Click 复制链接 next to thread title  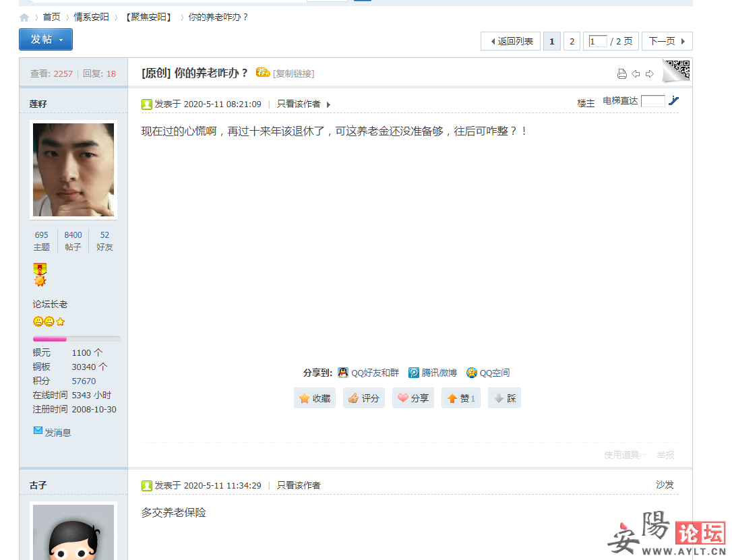point(294,73)
